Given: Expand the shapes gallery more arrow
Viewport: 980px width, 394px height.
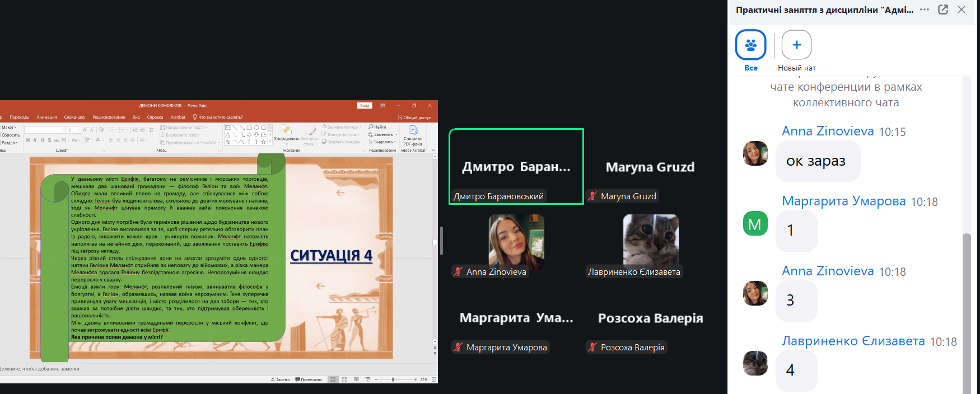Looking at the screenshot, I should (x=270, y=142).
